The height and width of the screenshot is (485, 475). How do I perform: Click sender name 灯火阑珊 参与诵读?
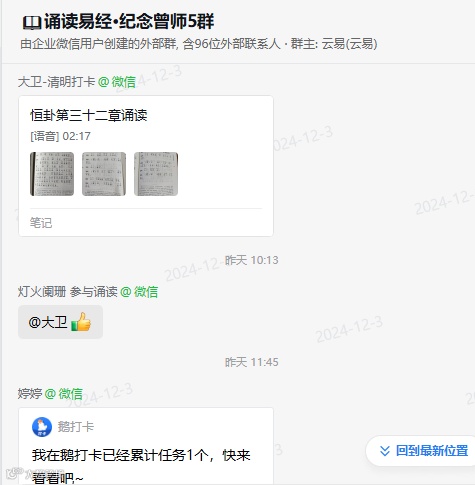pyautogui.click(x=68, y=292)
